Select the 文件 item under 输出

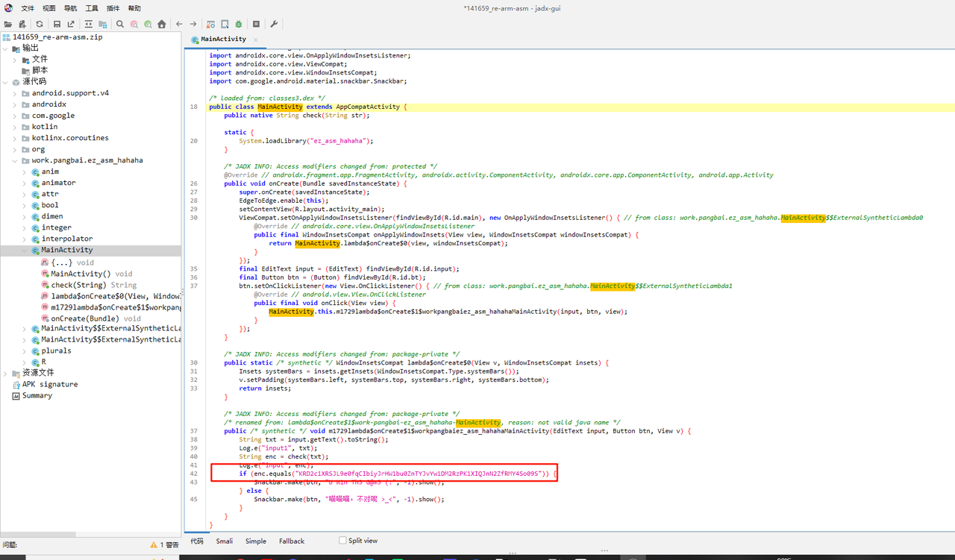[34, 60]
